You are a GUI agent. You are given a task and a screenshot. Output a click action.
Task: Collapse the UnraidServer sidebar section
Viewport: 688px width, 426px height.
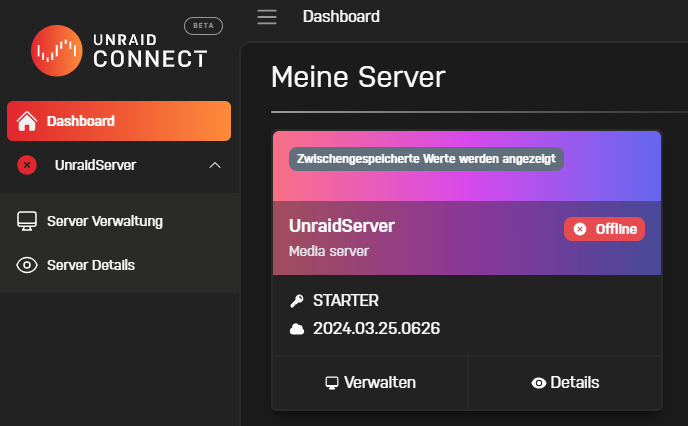pyautogui.click(x=215, y=165)
